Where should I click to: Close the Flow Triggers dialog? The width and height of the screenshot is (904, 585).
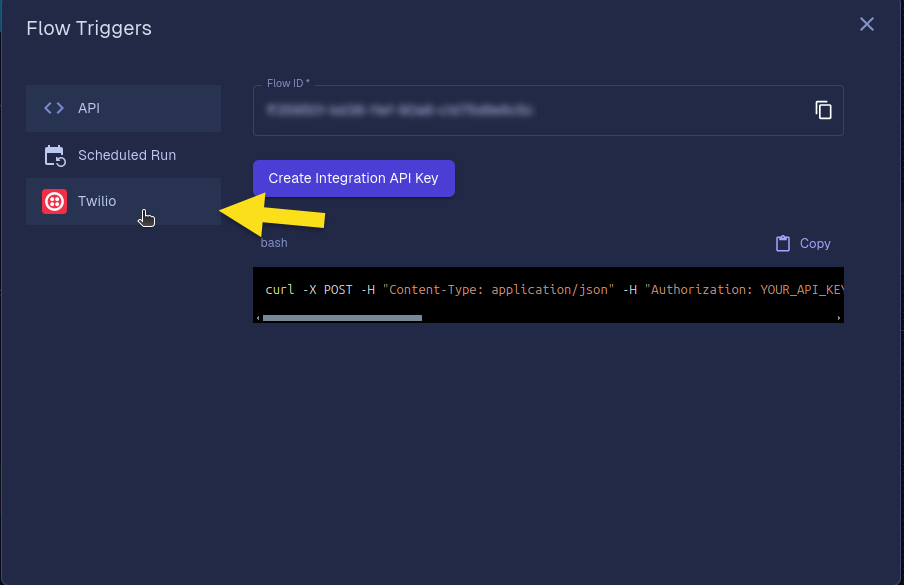867,24
